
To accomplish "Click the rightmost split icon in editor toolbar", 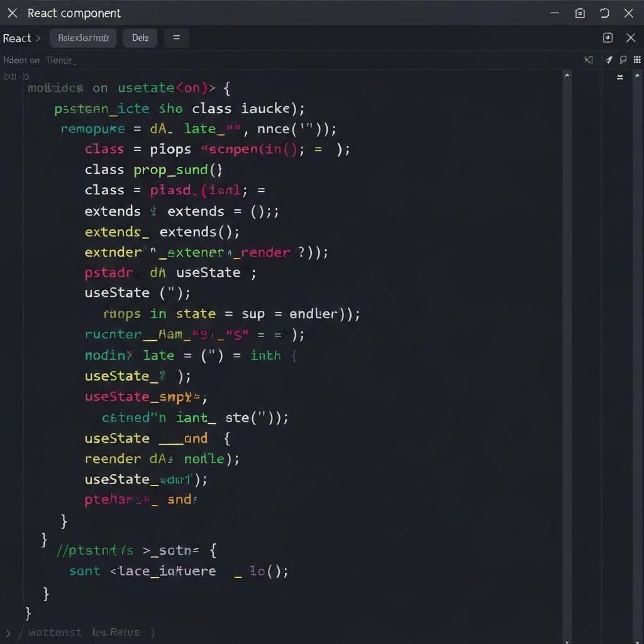I will click(x=636, y=60).
